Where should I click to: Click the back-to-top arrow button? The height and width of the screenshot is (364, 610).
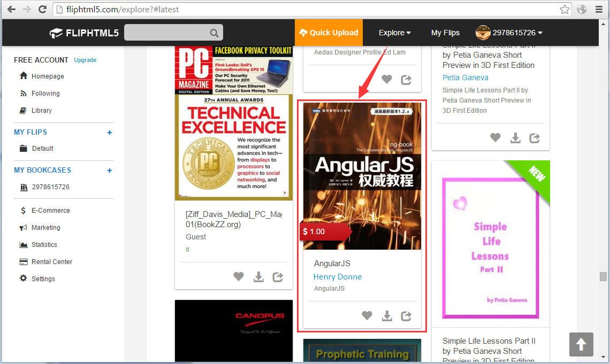[x=581, y=345]
